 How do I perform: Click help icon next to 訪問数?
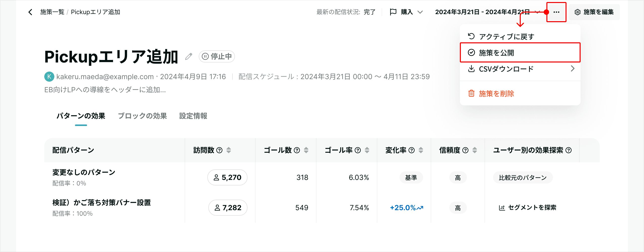point(219,150)
